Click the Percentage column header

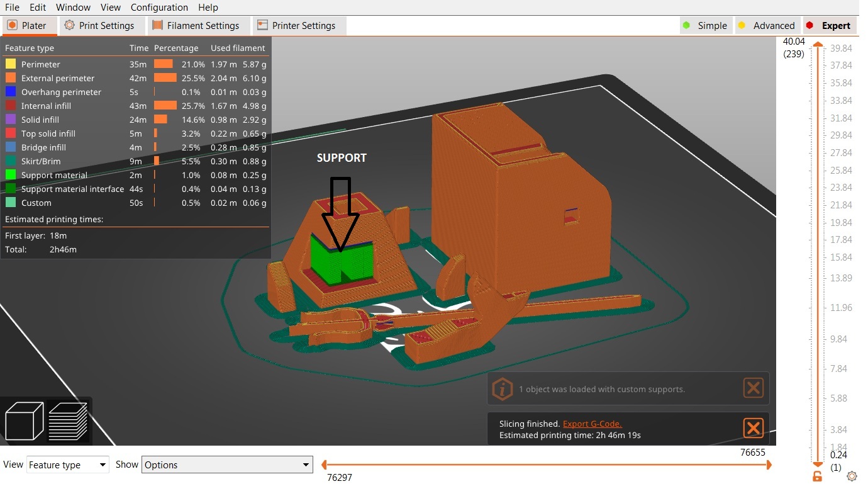tap(176, 48)
